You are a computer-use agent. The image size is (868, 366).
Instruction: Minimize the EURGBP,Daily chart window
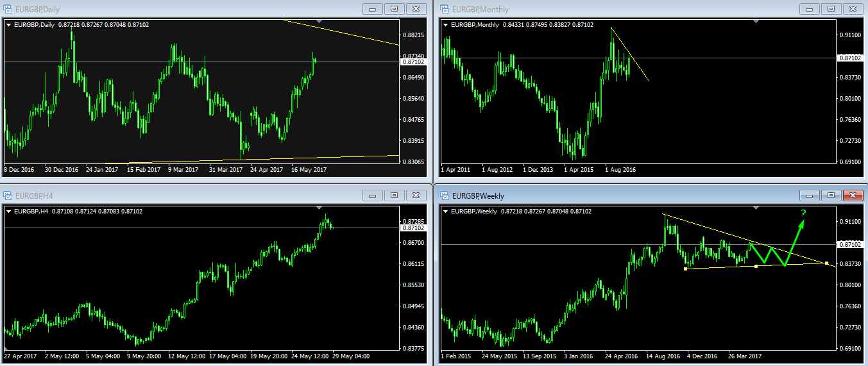(371, 9)
